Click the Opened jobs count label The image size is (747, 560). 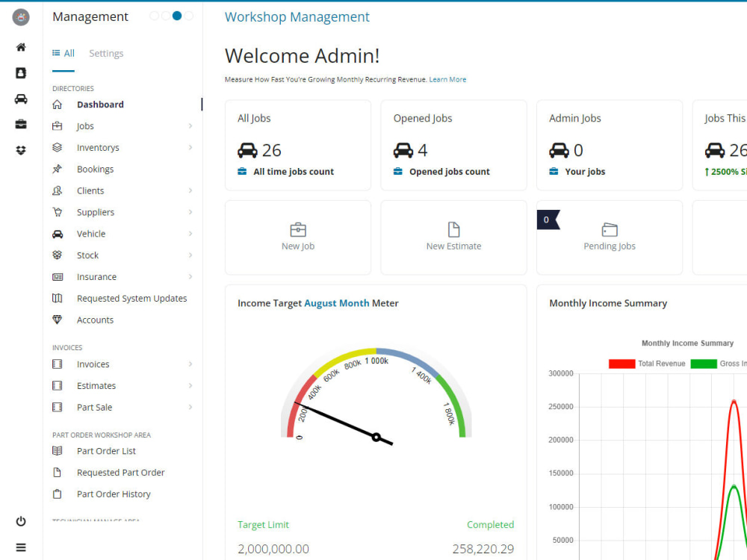click(x=449, y=172)
